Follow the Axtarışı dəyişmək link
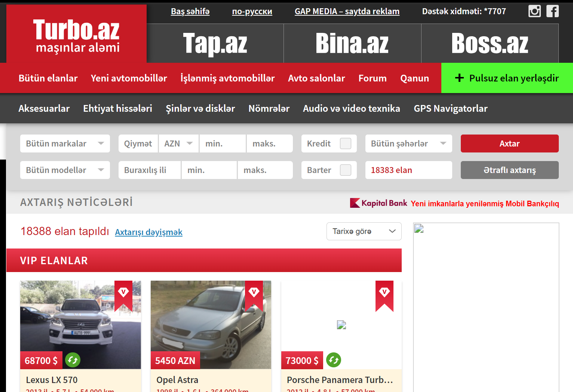Screen dimensions: 573x392 point(149,232)
